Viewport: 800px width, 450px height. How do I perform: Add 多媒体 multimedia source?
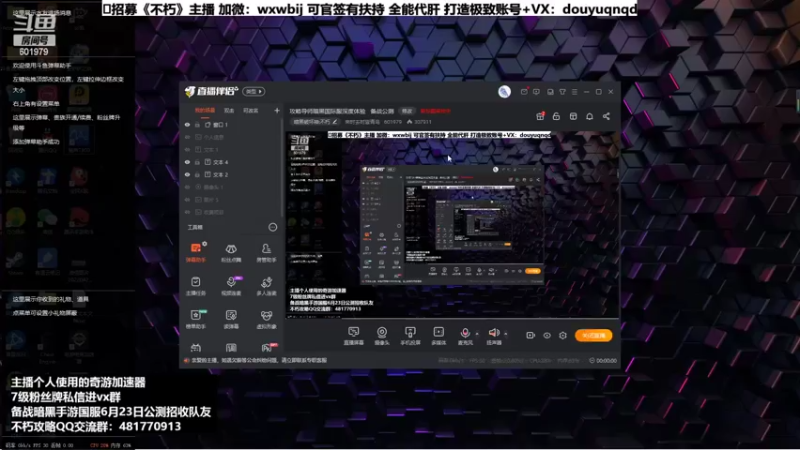(x=438, y=336)
